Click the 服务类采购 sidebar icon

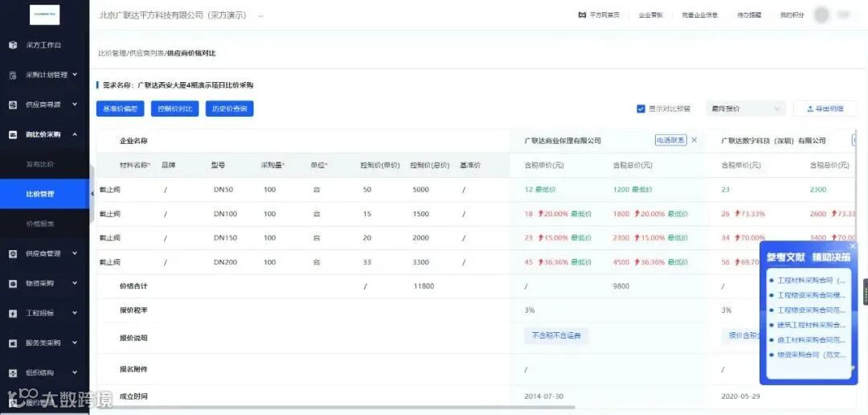[x=13, y=343]
